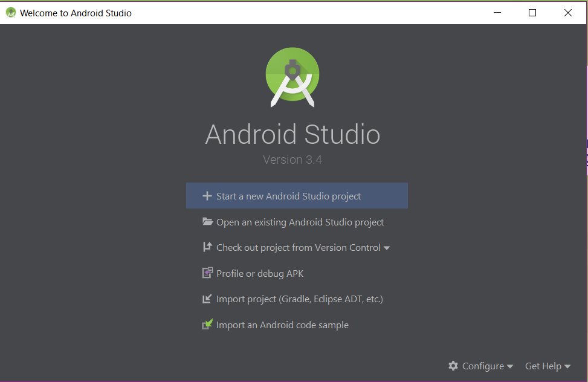
Task: Click Check out project from Version Control text
Action: tap(299, 248)
